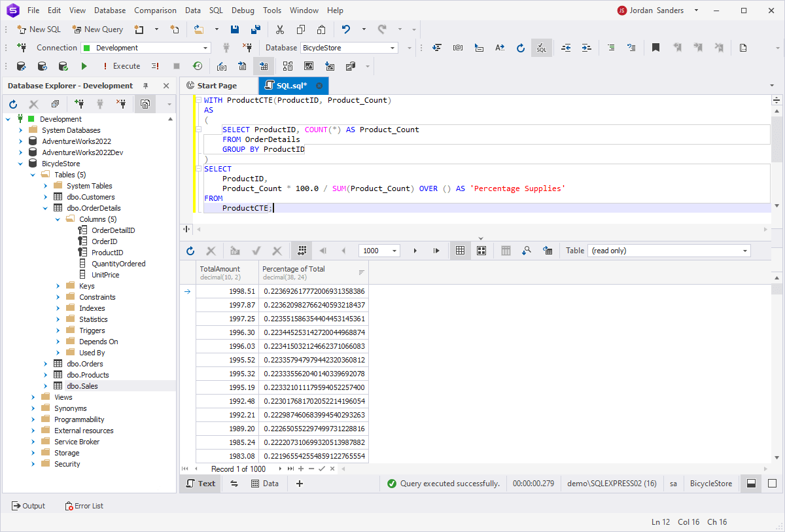785x532 pixels.
Task: Open the Open File dropdown arrow
Action: tap(217, 29)
